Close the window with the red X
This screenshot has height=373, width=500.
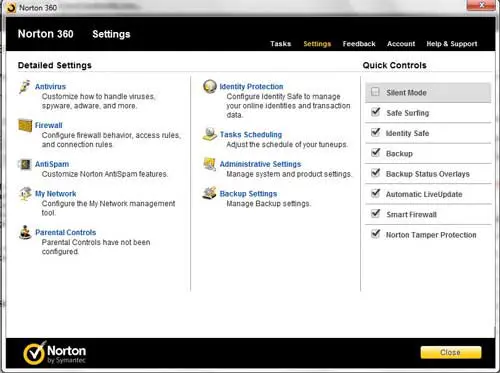[x=481, y=5]
